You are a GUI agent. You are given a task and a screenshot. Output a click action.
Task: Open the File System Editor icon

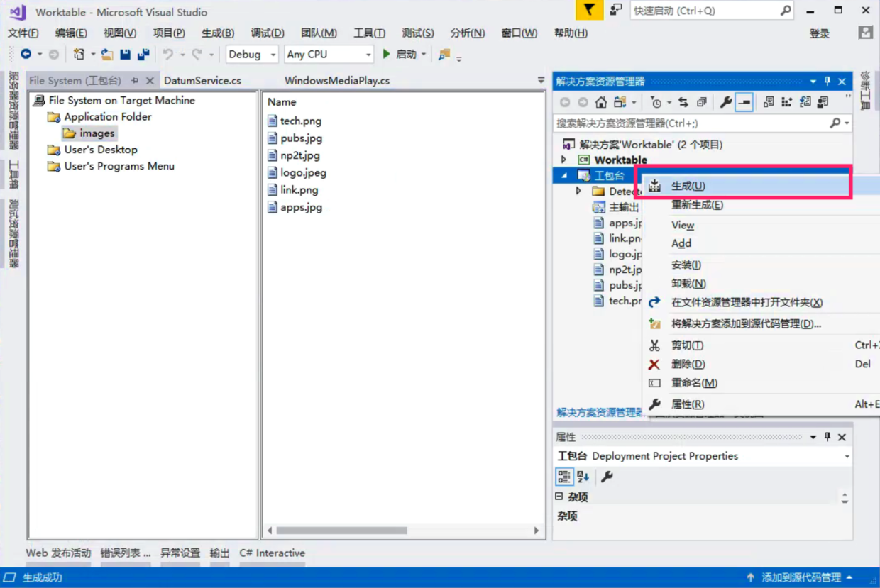point(769,102)
